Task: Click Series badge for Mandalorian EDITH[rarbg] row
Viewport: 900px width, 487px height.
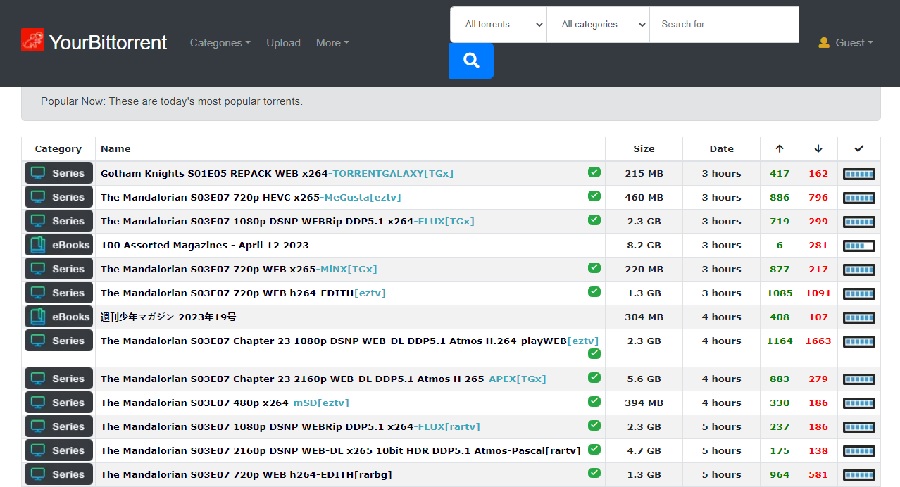Action: coord(59,474)
